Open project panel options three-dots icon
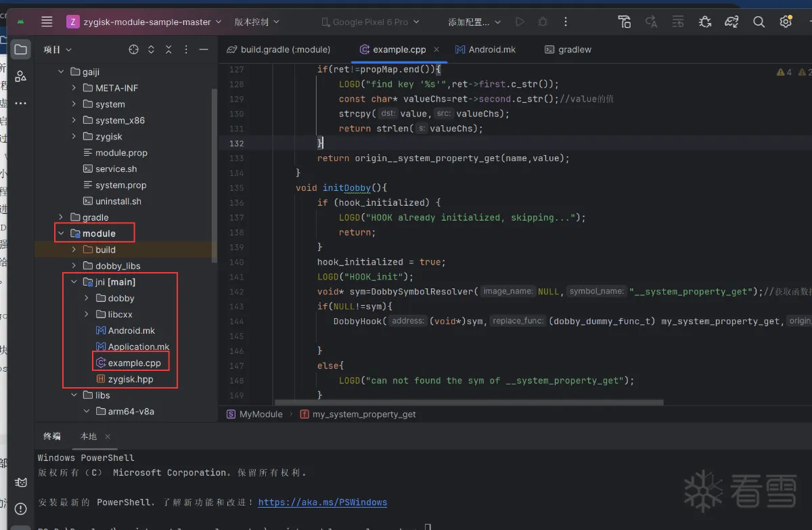This screenshot has height=530, width=812. tap(185, 49)
